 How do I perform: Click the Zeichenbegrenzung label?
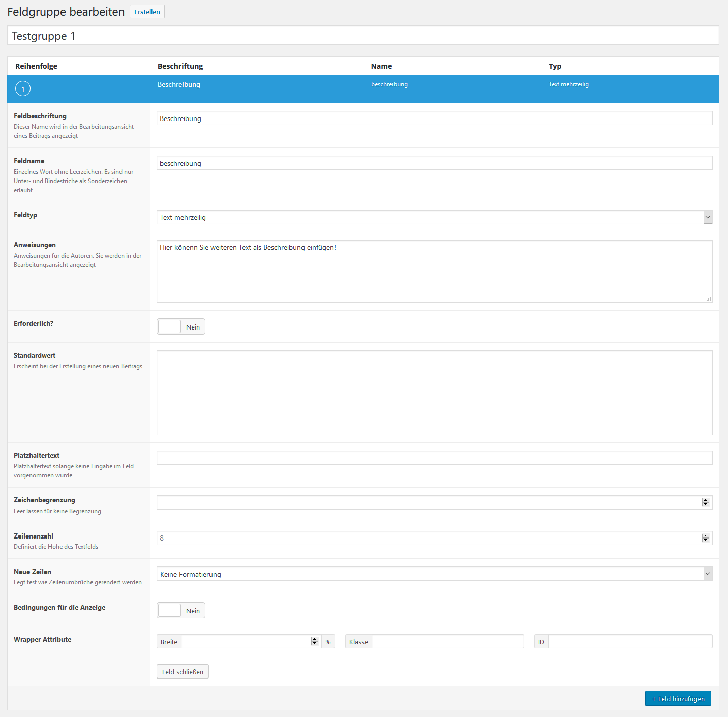[x=44, y=500]
